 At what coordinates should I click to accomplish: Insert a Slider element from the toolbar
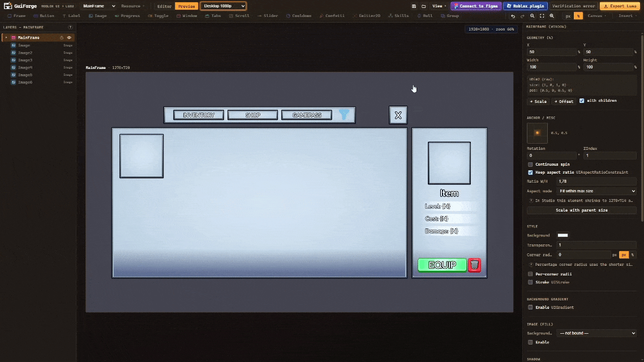tap(268, 16)
